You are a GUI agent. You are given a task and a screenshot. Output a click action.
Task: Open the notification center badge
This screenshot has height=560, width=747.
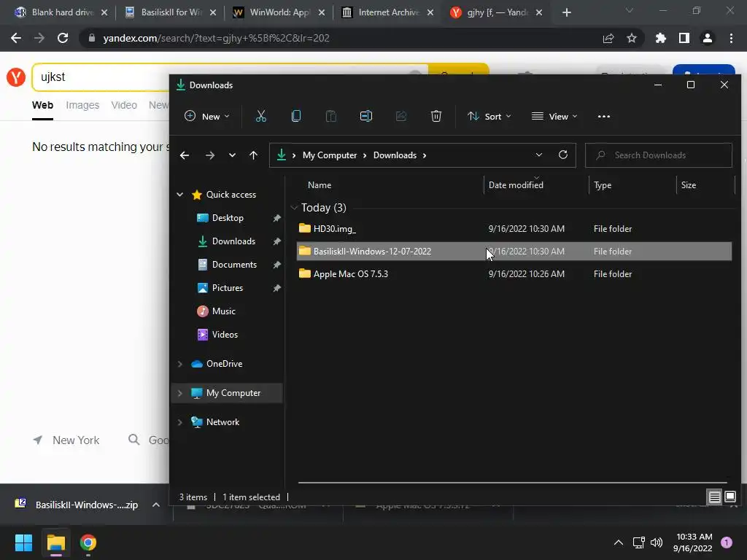click(727, 542)
